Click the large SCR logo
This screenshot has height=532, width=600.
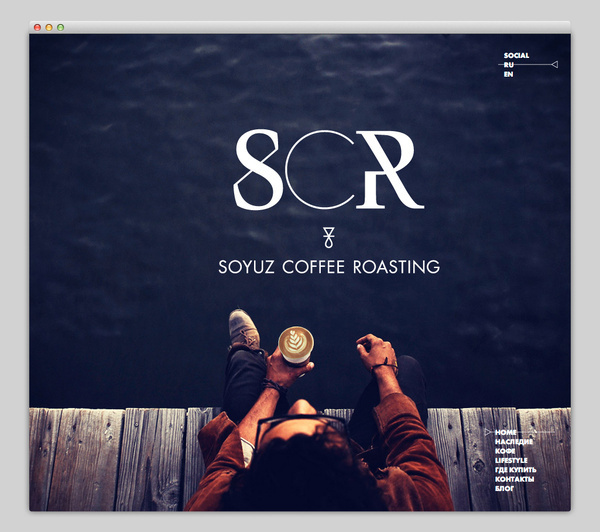click(329, 170)
